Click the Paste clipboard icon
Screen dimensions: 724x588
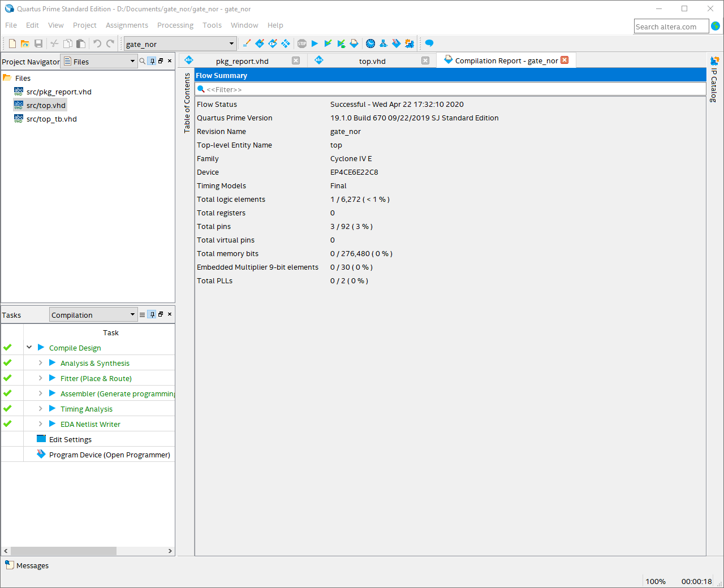(81, 44)
